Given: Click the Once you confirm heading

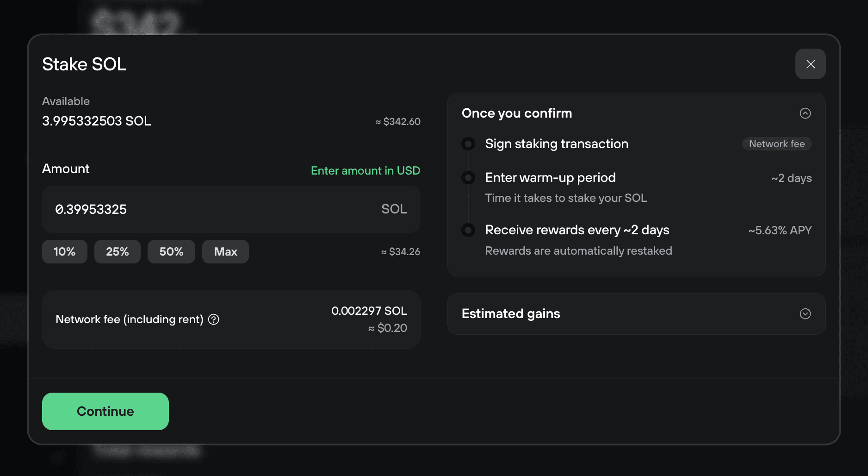Looking at the screenshot, I should click(x=517, y=113).
